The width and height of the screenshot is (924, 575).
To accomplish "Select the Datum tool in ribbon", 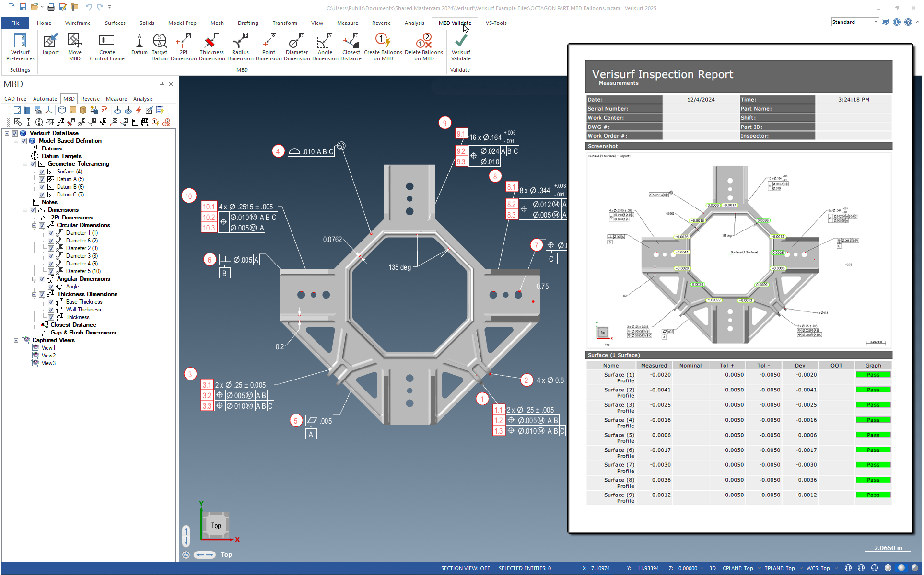I will tap(139, 44).
